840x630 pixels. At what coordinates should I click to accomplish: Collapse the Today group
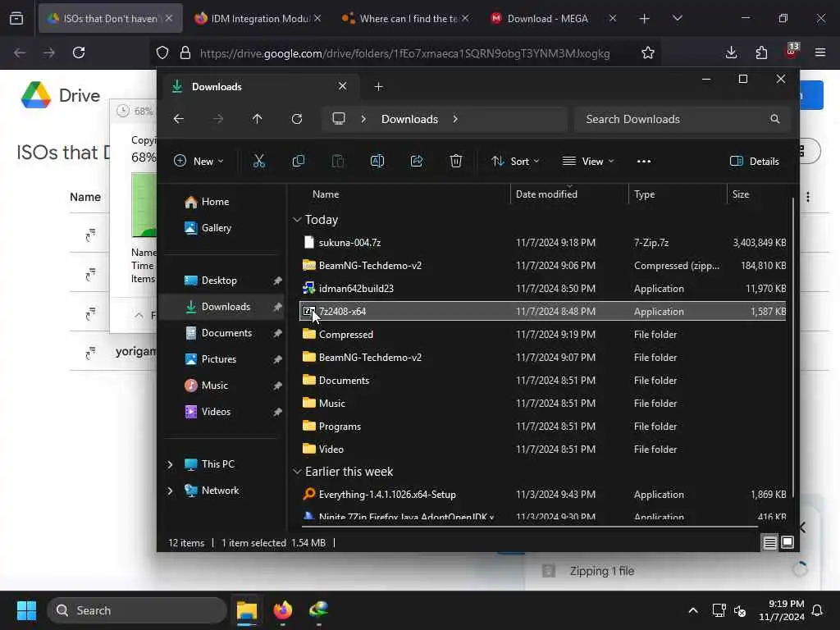[x=297, y=220]
